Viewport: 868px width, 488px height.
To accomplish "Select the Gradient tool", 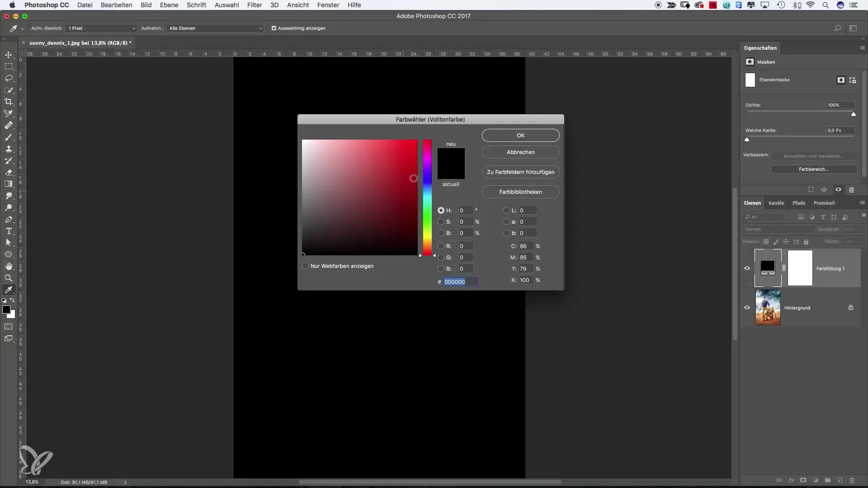I will click(x=9, y=184).
